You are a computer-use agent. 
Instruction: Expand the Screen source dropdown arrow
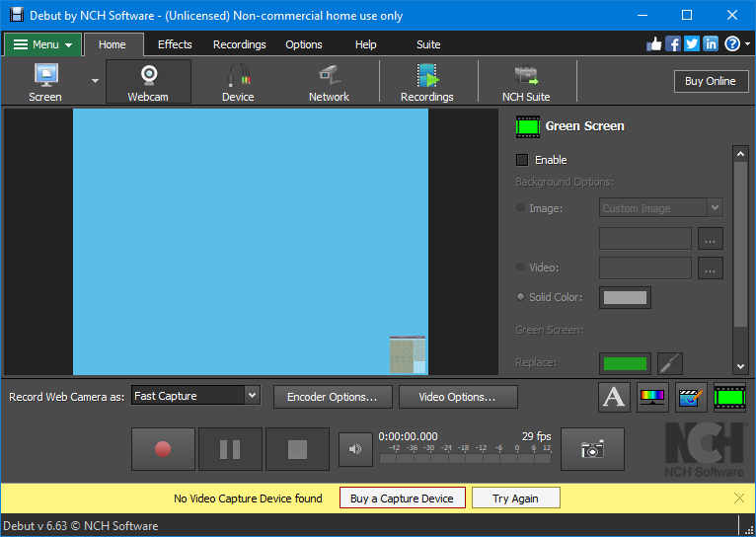95,81
